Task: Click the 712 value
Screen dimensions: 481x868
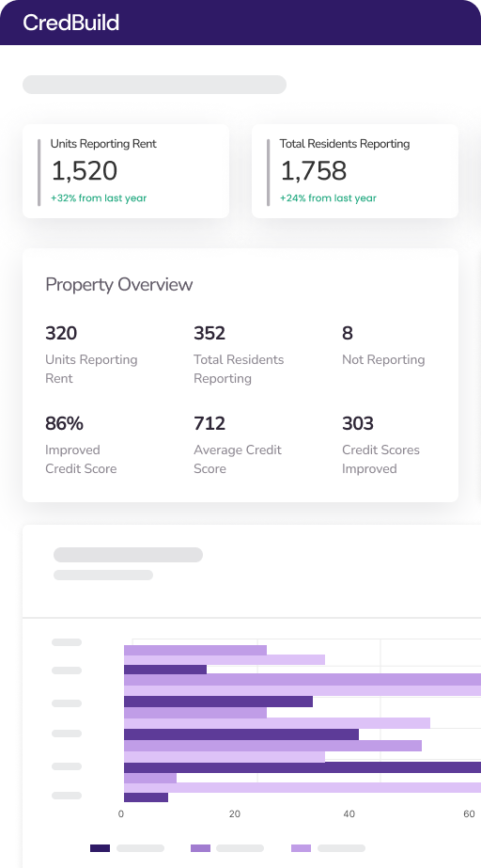Action: click(209, 423)
